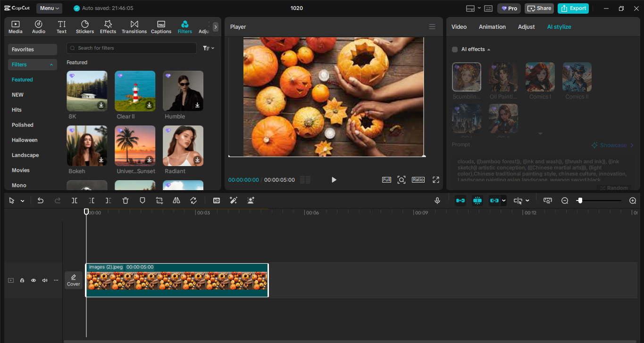Open the Stickers panel
This screenshot has width=644, height=343.
85,26
